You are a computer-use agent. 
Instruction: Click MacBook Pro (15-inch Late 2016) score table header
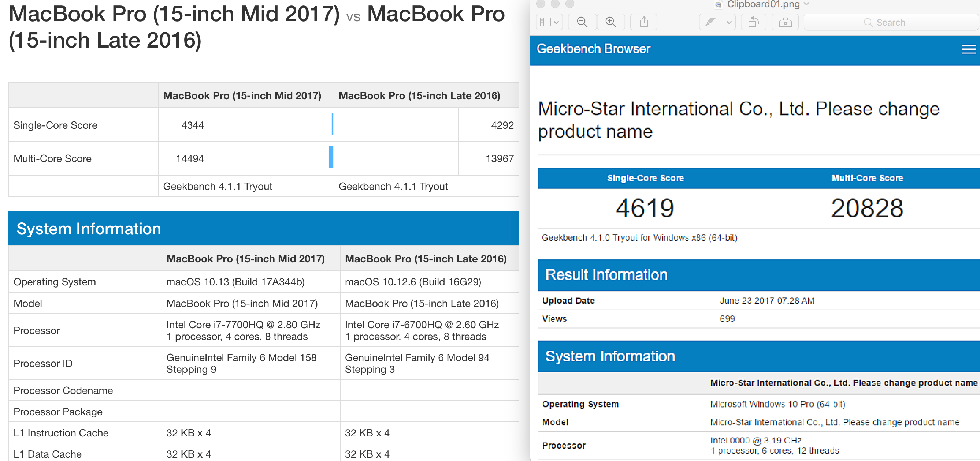click(x=419, y=95)
